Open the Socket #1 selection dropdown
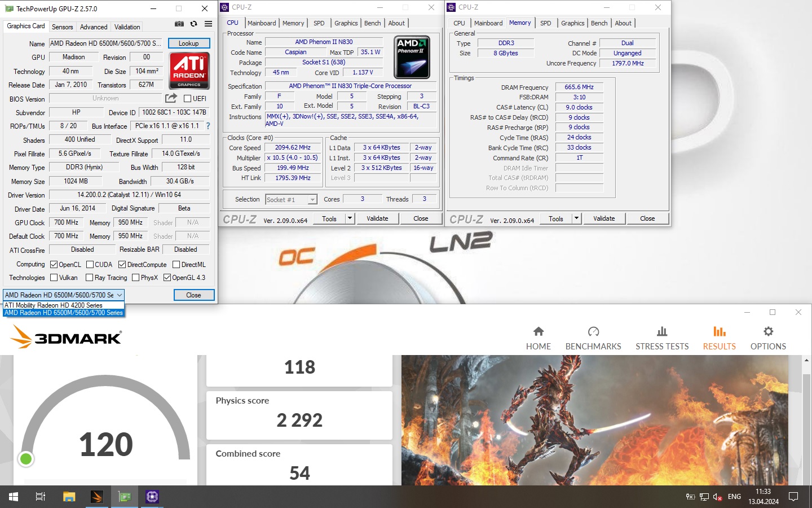 click(291, 199)
